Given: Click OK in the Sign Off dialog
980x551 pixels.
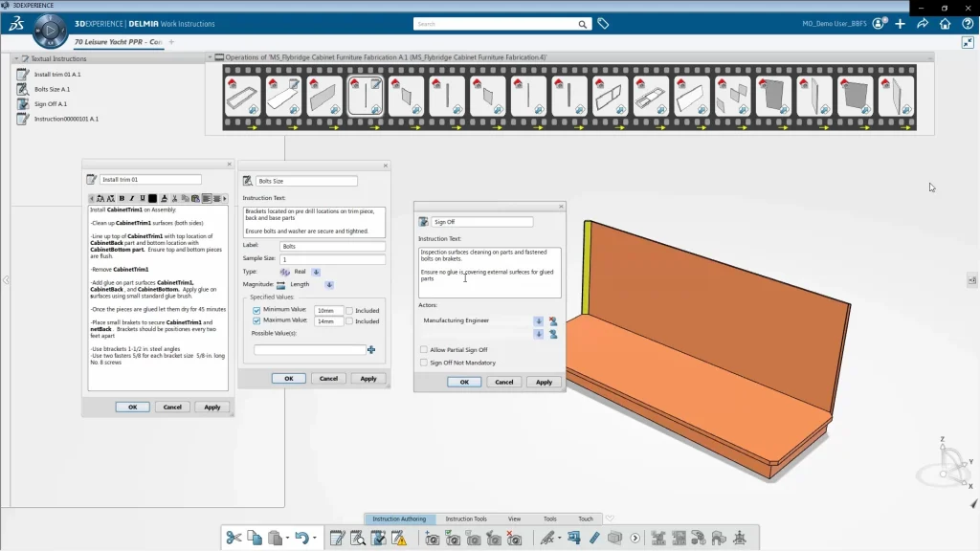Looking at the screenshot, I should tap(464, 382).
